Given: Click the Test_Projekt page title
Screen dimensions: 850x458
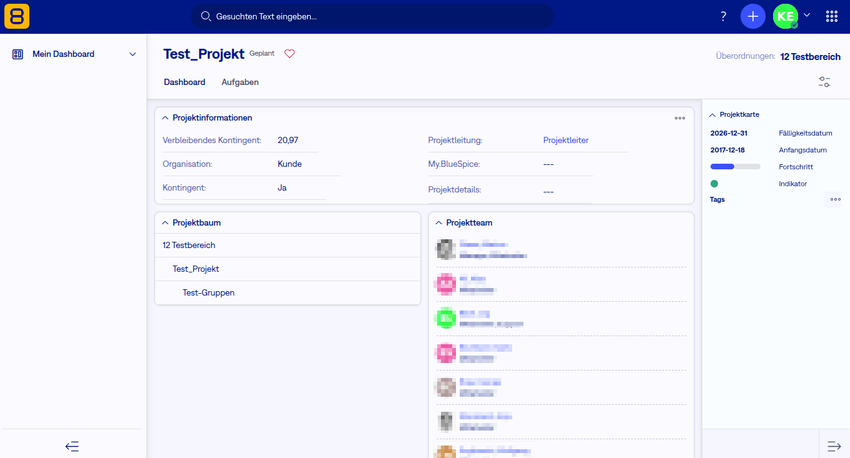Looking at the screenshot, I should [x=204, y=54].
